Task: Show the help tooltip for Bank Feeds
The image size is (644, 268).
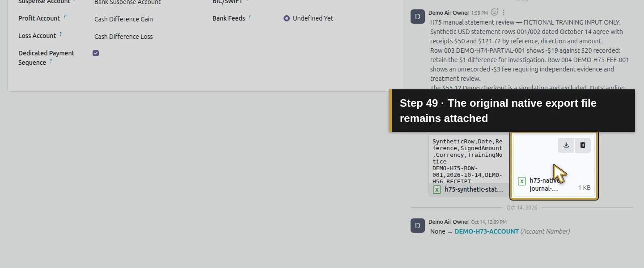Action: tap(250, 17)
